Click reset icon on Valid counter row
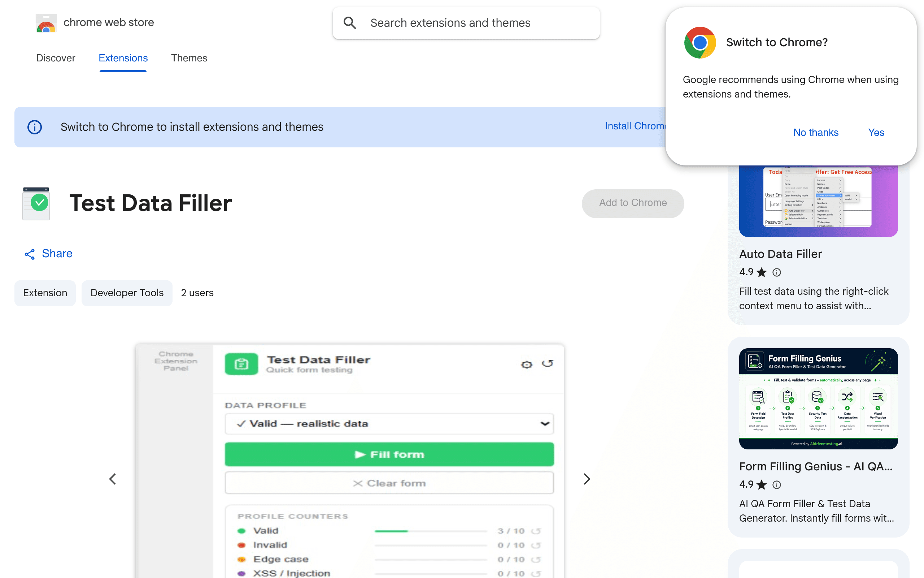This screenshot has width=924, height=578. click(536, 531)
